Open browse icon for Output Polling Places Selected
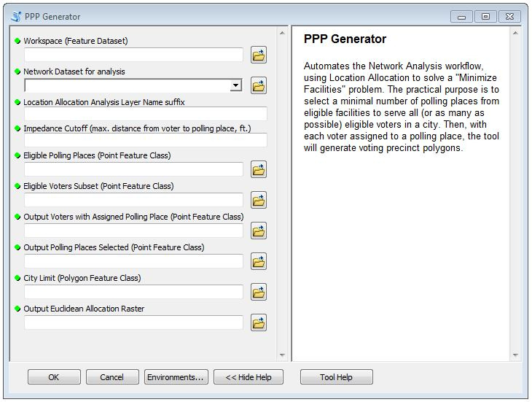This screenshot has width=532, height=402. coord(259,262)
